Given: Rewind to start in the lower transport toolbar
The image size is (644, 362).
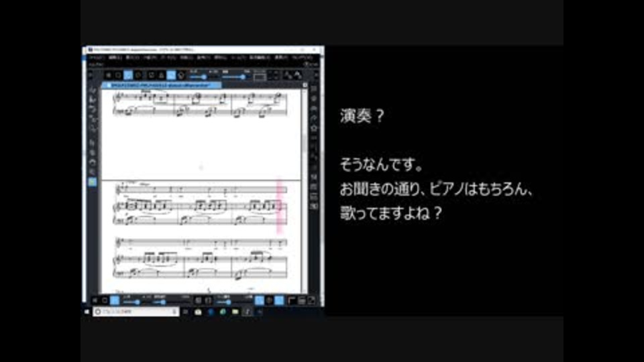Looking at the screenshot, I should coord(95,301).
